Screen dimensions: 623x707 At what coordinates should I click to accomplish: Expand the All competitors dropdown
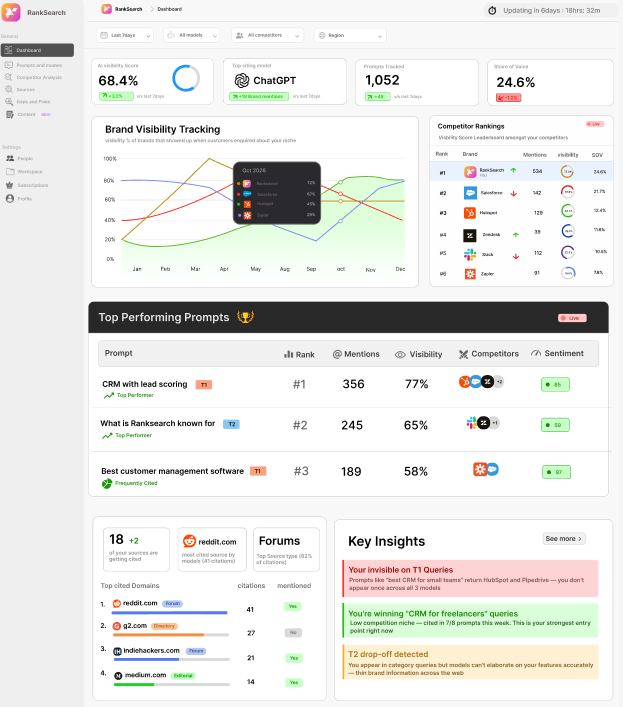(267, 35)
